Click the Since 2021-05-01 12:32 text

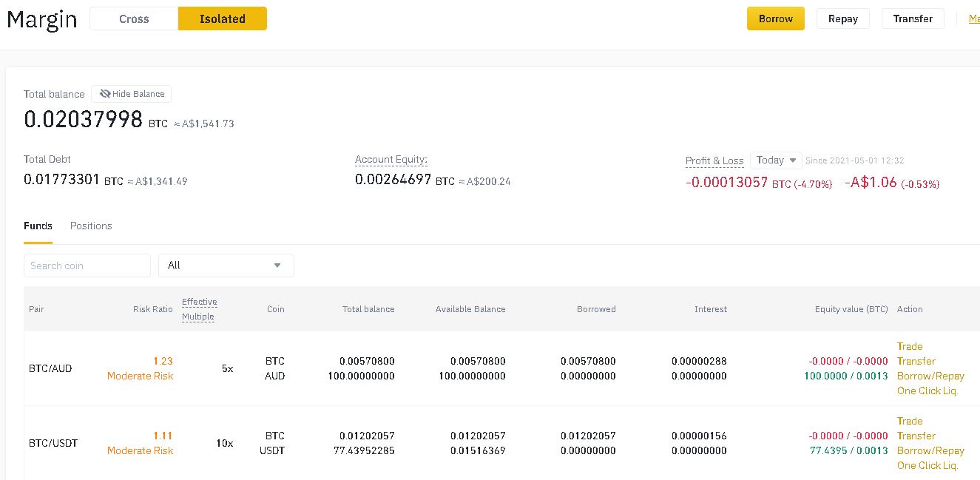pos(854,160)
